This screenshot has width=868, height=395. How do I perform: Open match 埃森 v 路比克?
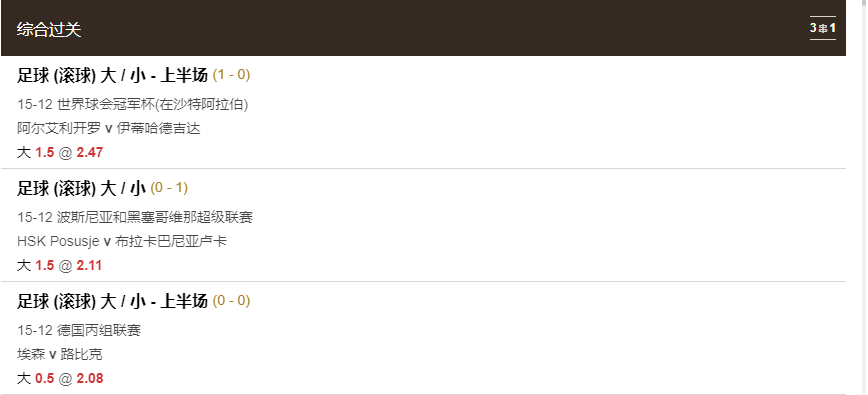pyautogui.click(x=60, y=354)
